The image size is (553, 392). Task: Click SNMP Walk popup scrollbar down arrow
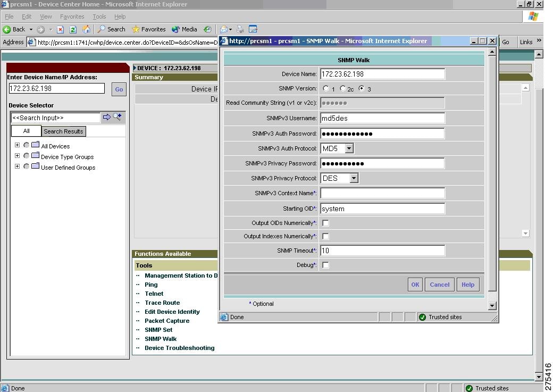click(x=492, y=305)
